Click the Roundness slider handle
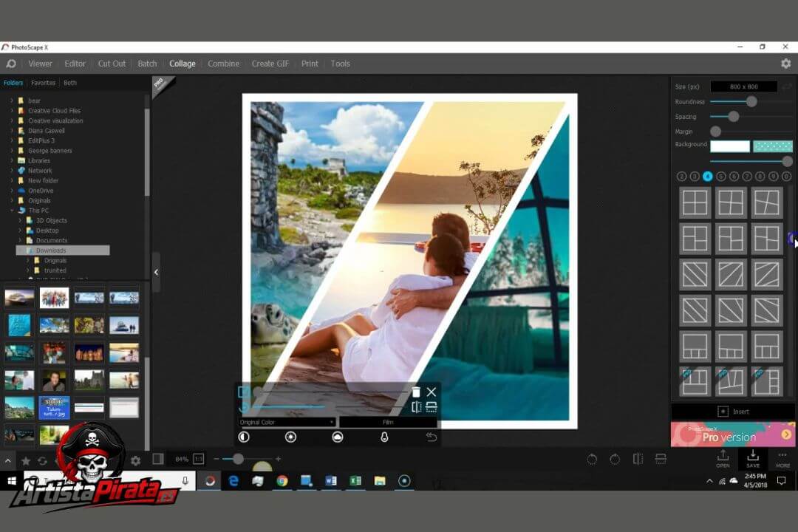Viewport: 798px width, 532px height. click(x=751, y=102)
